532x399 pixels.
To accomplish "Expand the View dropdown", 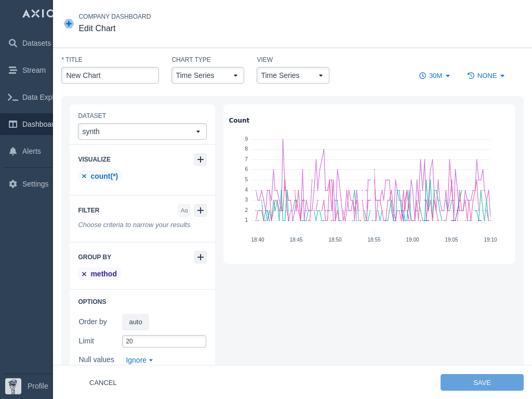I will pos(292,75).
